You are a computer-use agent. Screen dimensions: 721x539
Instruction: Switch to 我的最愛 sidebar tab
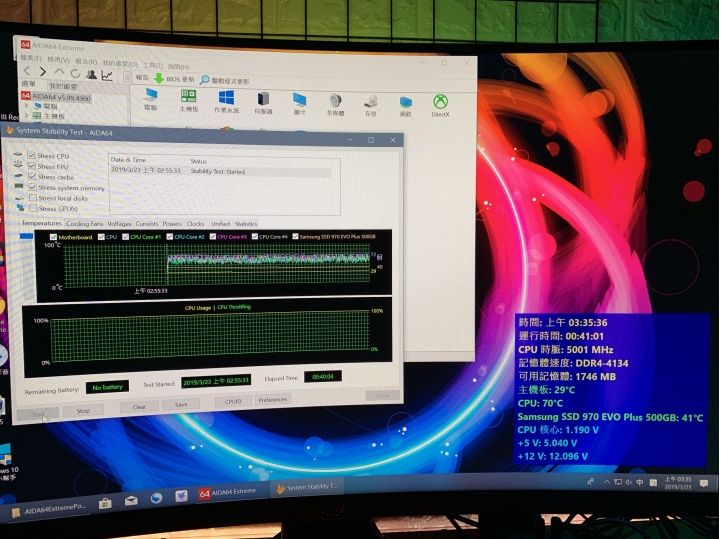click(x=63, y=86)
